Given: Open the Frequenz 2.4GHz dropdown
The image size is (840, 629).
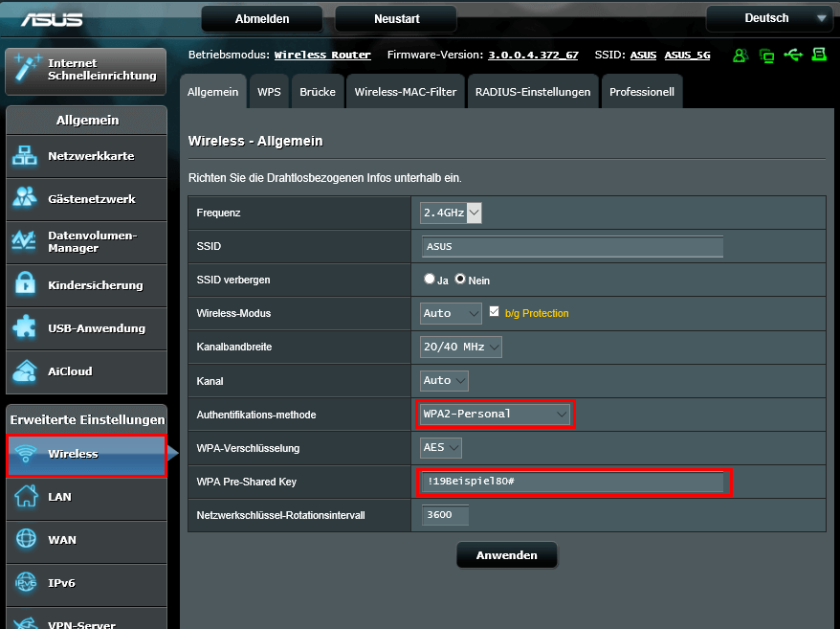Looking at the screenshot, I should tap(451, 213).
